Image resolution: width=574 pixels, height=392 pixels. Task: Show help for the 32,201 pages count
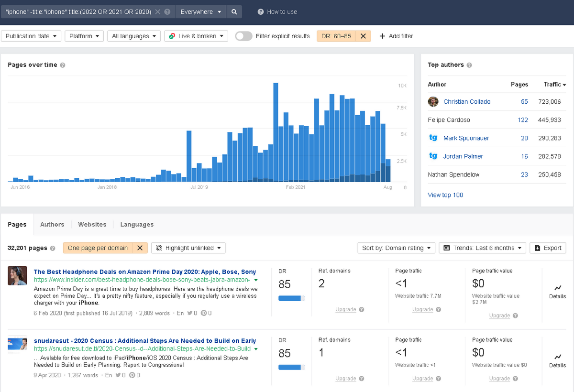pos(53,248)
